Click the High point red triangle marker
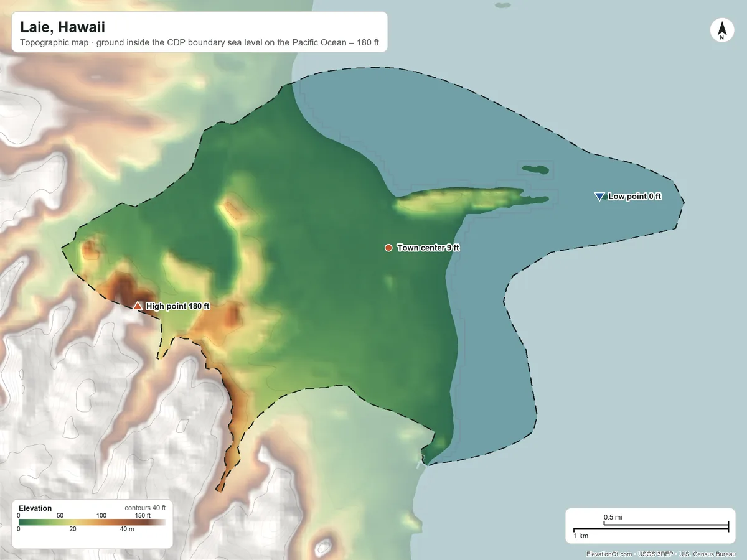This screenshot has height=560, width=747. (x=138, y=306)
